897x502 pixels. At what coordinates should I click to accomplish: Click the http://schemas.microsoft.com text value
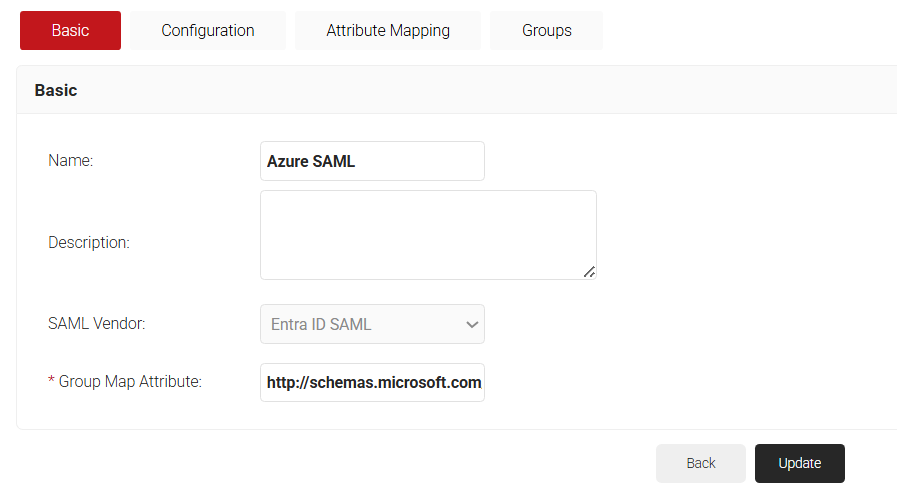(374, 382)
